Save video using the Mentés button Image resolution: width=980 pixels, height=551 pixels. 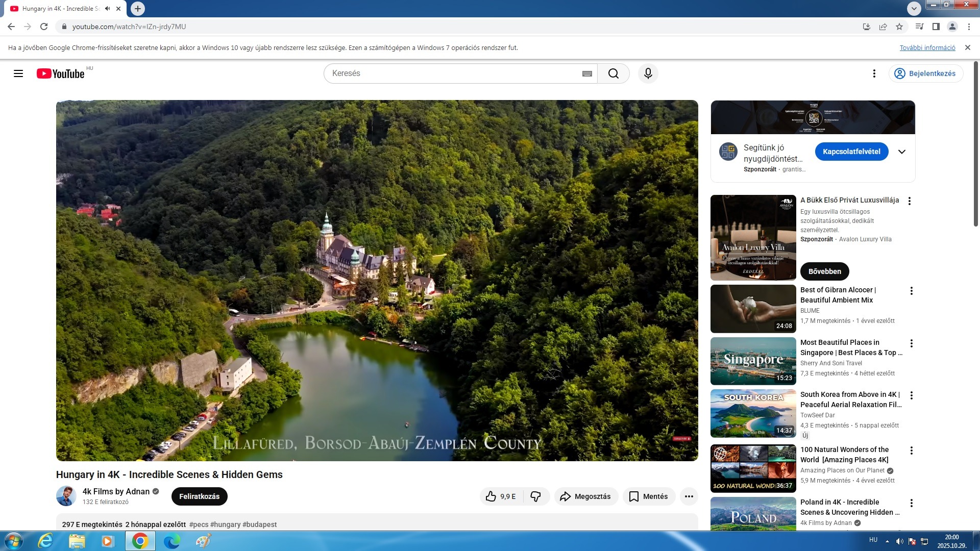pyautogui.click(x=648, y=496)
